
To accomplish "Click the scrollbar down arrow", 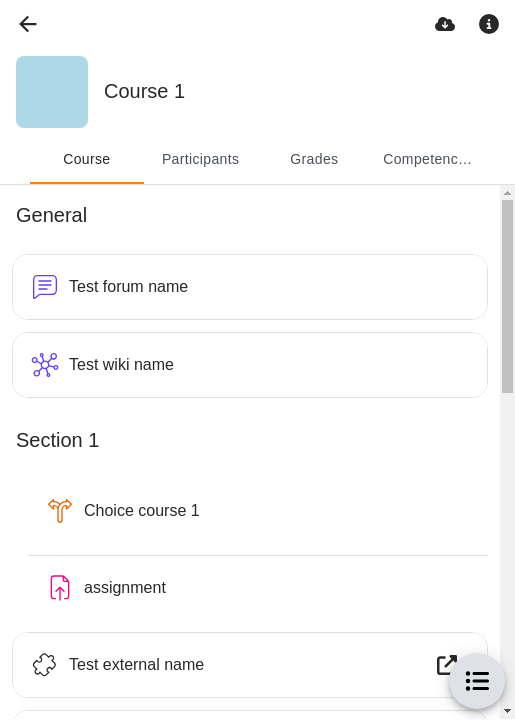I will [x=507, y=711].
